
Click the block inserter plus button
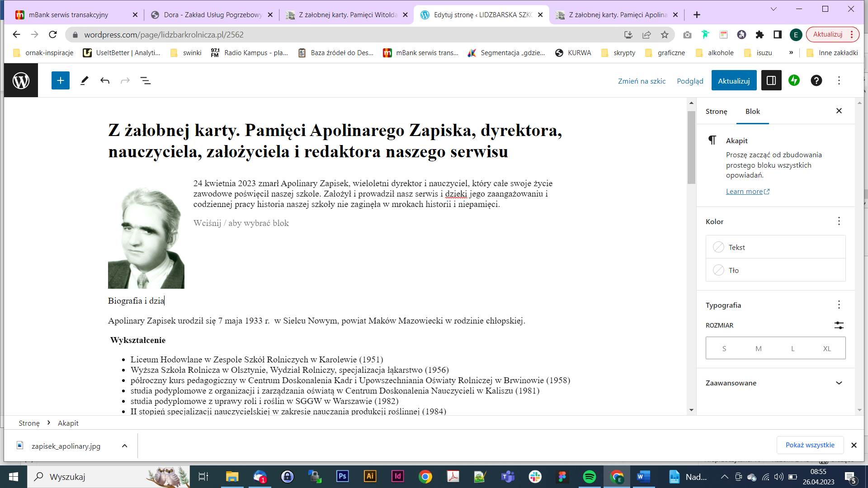pos(60,80)
